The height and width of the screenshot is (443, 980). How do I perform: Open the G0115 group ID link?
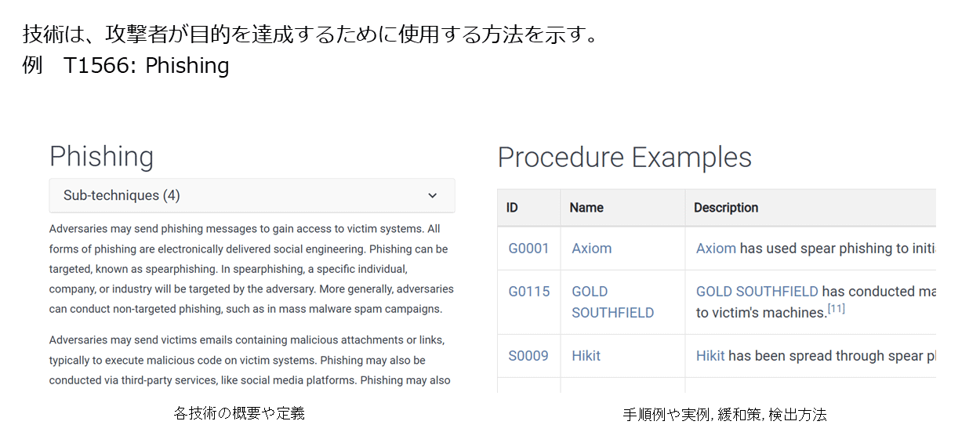528,292
